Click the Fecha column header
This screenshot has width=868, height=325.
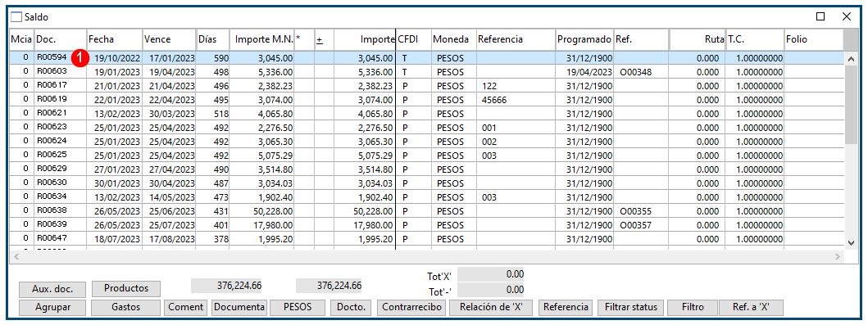pos(115,39)
